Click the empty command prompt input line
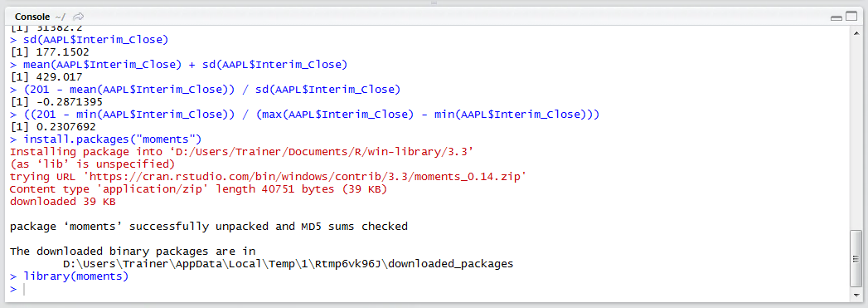Viewport: 868px width, 308px height. [432, 289]
